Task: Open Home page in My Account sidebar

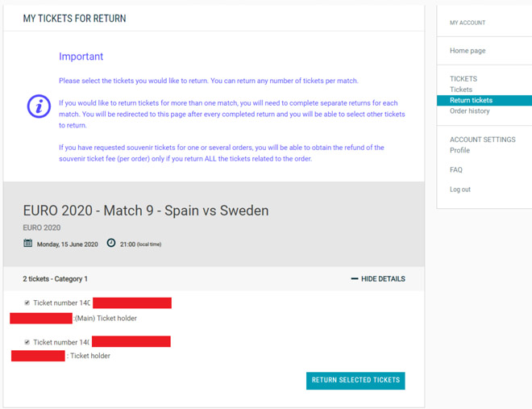Action: pos(468,51)
